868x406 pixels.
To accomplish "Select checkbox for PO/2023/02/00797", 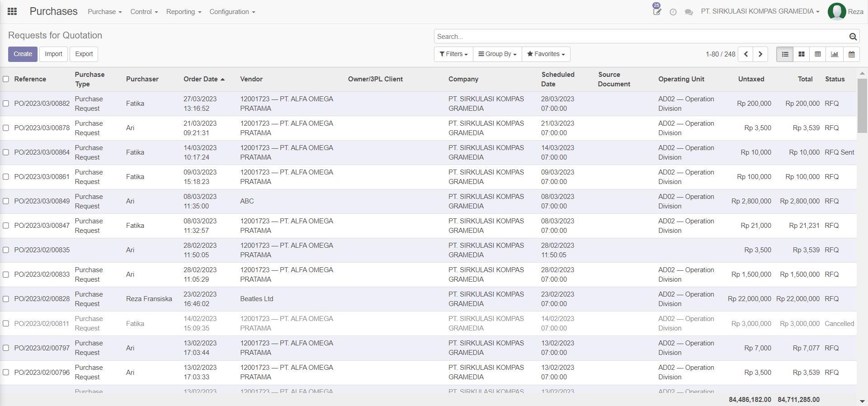I will tap(6, 348).
